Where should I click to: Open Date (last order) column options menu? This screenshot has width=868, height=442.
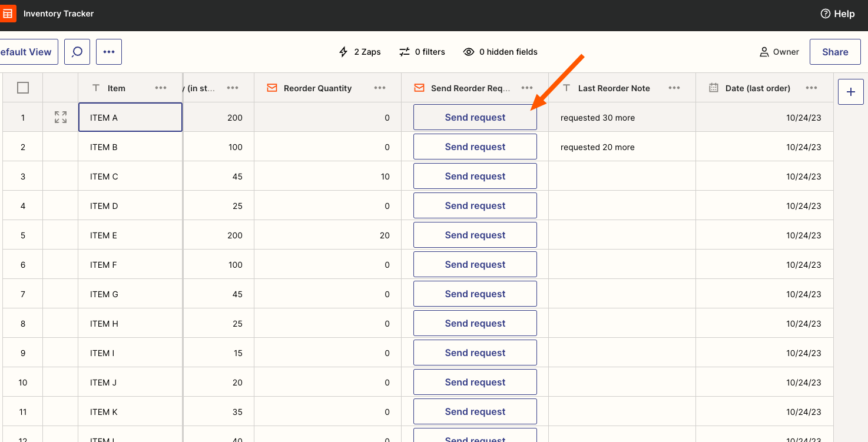[x=811, y=88]
